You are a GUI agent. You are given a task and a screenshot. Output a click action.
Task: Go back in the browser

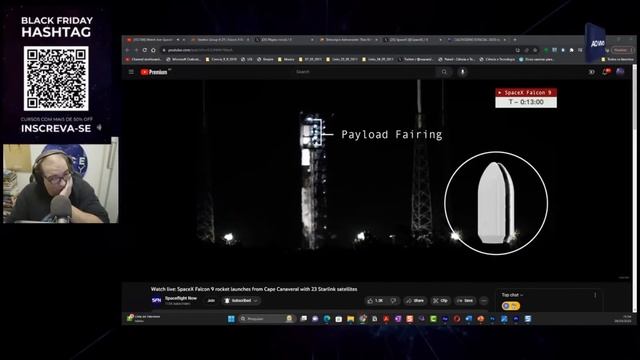click(127, 50)
